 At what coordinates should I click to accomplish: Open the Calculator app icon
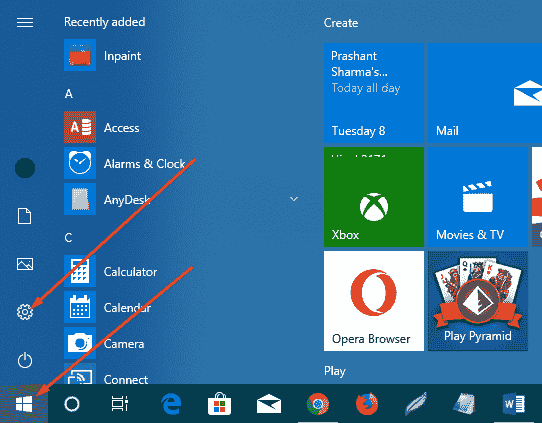(80, 271)
